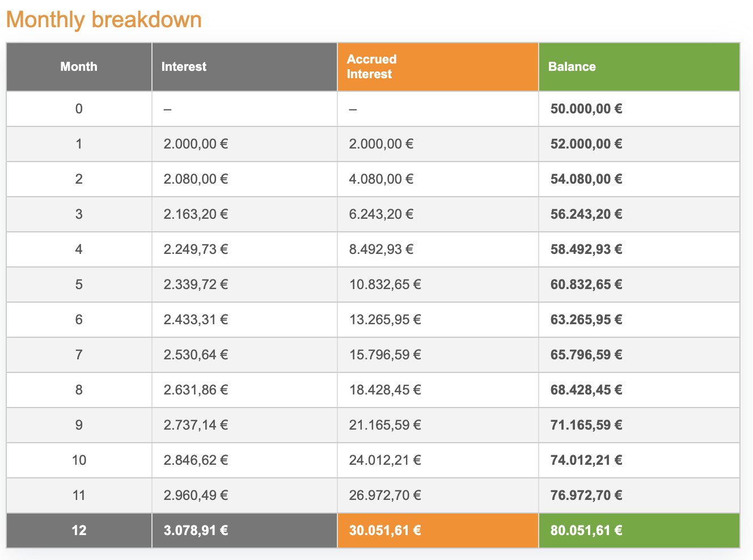Select the Accrued Interest orange header

[x=371, y=67]
